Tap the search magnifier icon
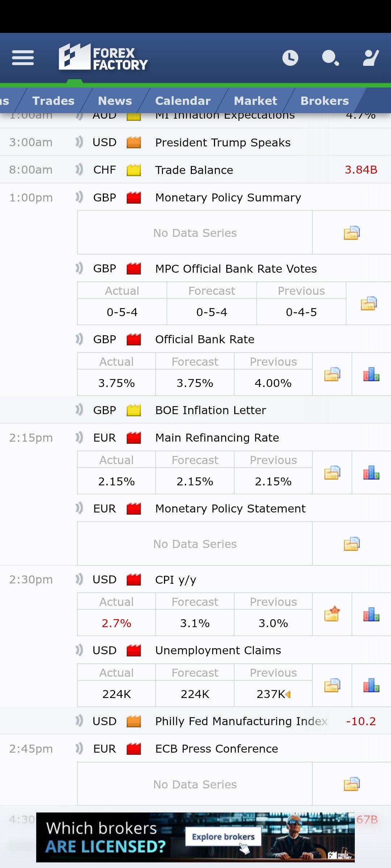 [330, 58]
